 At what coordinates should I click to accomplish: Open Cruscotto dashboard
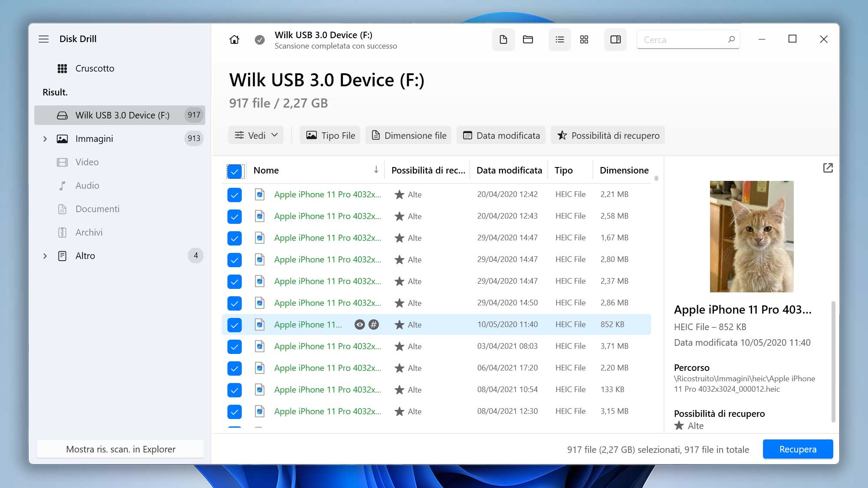coord(95,69)
